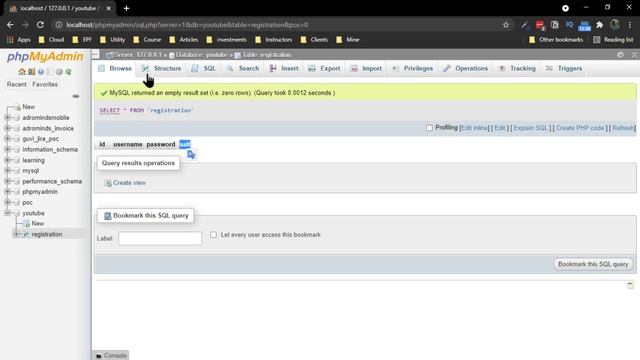640x360 pixels.
Task: Collapse youtube database node
Action: coord(7,213)
